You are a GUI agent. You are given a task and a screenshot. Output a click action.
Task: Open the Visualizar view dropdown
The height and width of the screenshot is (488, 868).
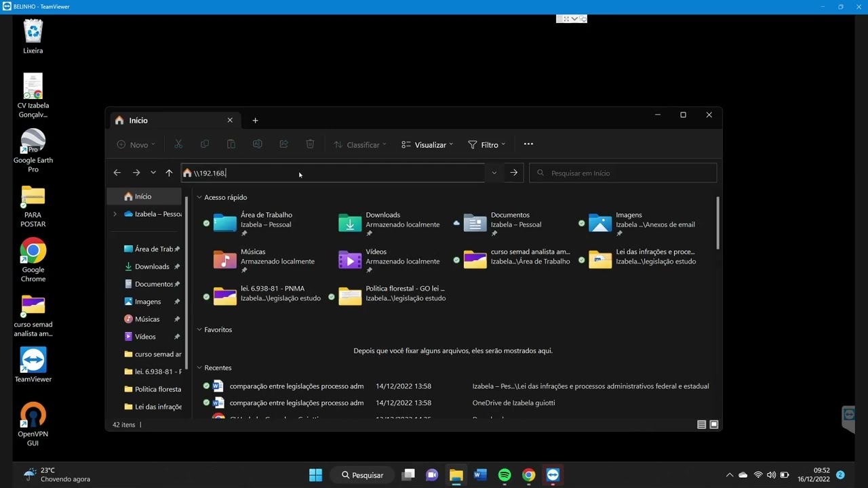427,144
